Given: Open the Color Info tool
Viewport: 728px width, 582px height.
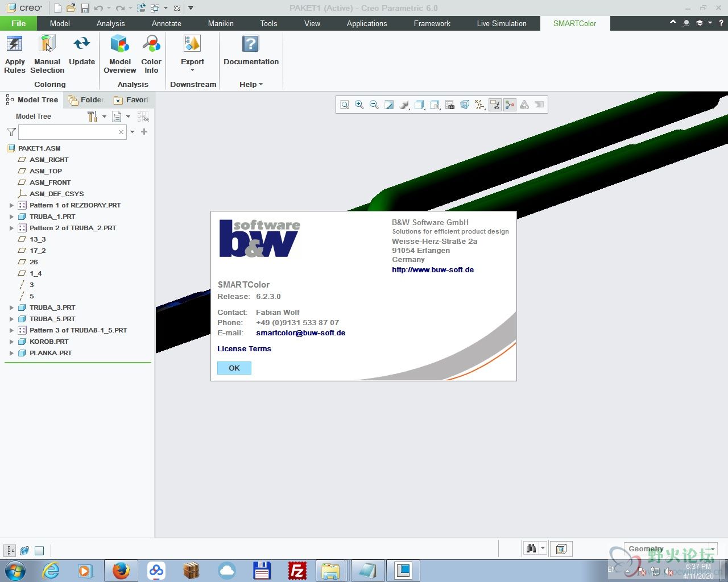Looking at the screenshot, I should coord(151,55).
